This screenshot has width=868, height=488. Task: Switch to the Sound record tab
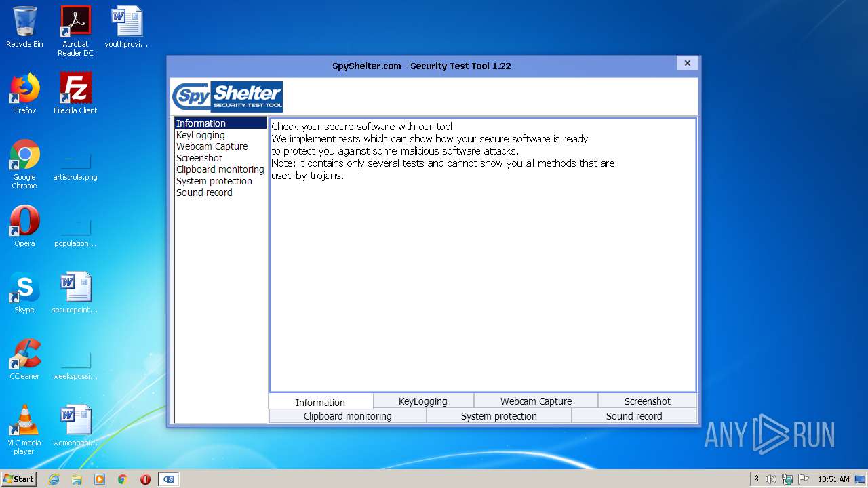(x=634, y=415)
